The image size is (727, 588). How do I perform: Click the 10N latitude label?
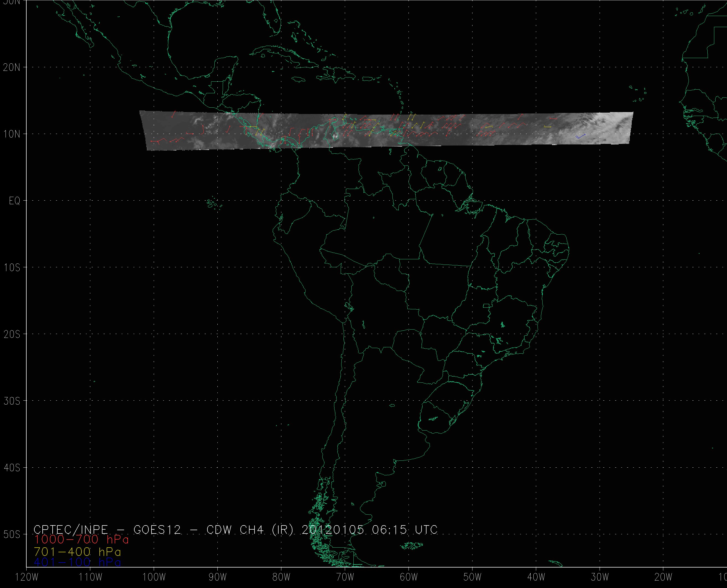click(x=12, y=134)
